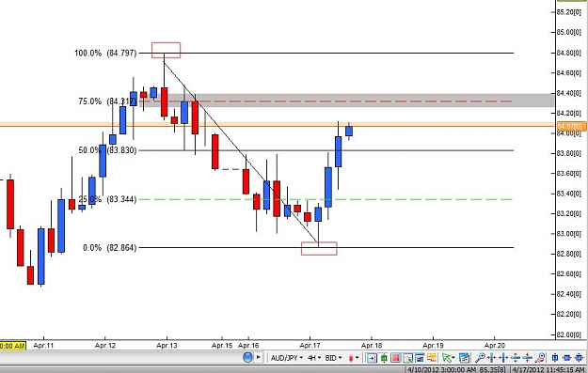Click blue candle icon with vertical arrows
588x373 pixels.
click(x=555, y=358)
